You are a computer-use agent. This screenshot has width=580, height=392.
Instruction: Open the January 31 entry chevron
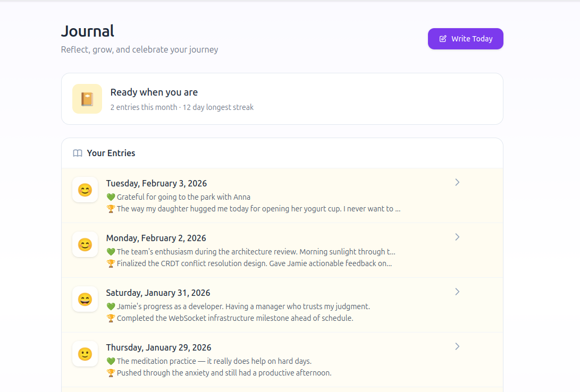457,292
